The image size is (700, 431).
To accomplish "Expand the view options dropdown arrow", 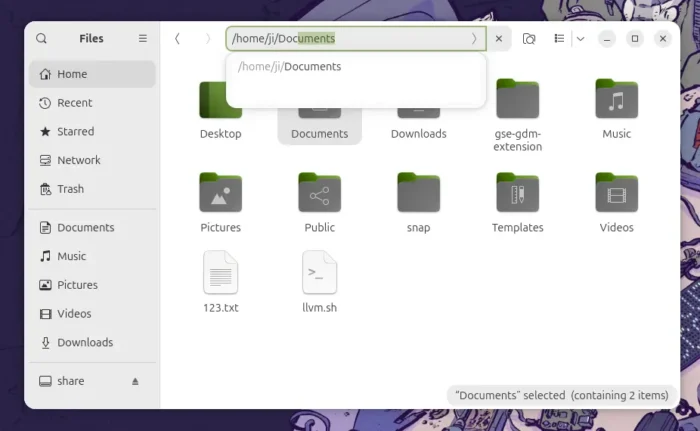I will pos(580,39).
